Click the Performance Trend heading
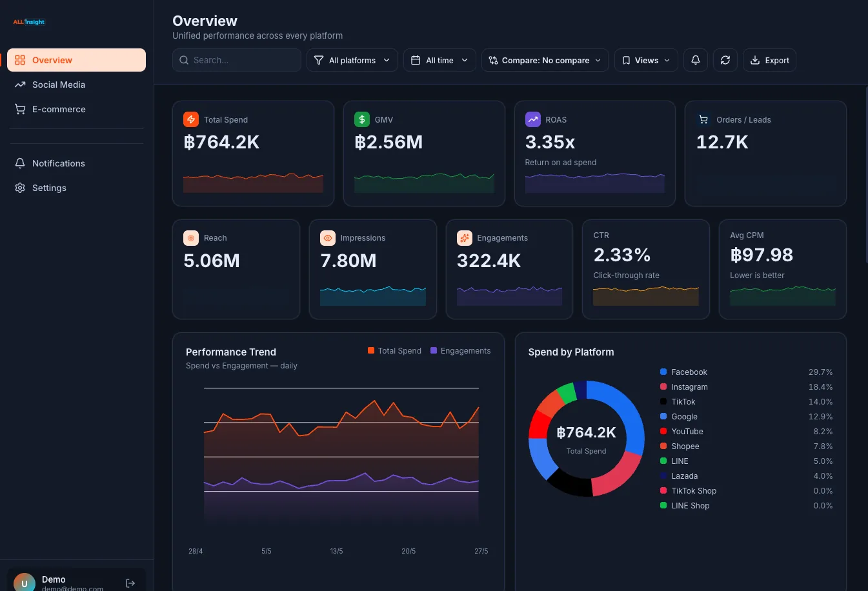 click(x=231, y=352)
